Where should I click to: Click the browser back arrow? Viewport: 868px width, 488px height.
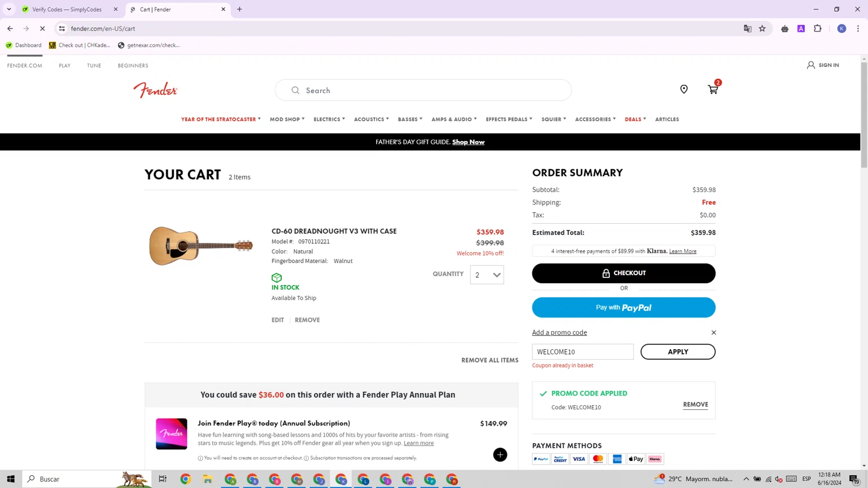[10, 28]
